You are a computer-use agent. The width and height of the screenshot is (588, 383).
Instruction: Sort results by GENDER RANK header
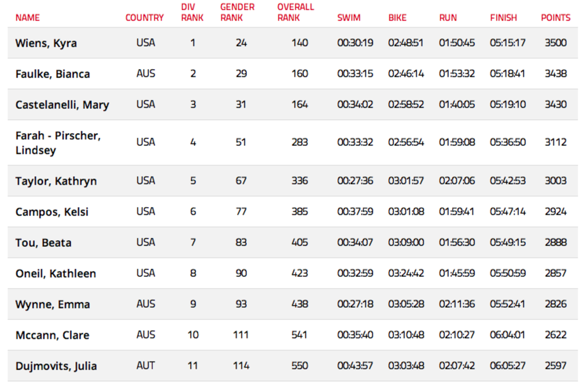click(x=237, y=12)
